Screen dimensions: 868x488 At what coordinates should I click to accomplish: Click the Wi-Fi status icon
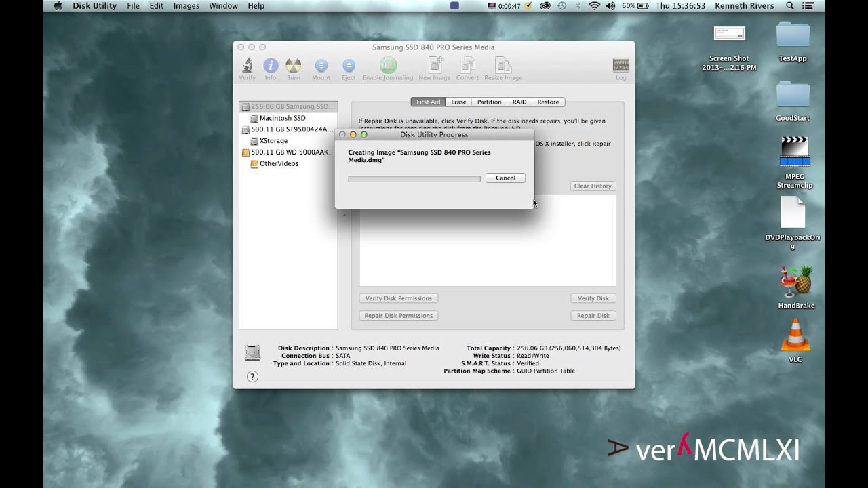594,6
